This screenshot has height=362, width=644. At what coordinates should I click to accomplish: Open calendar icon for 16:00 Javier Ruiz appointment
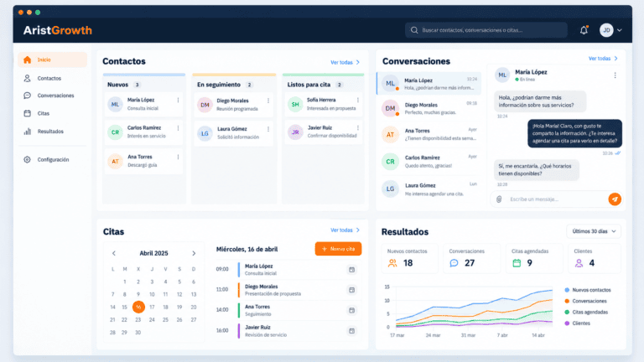click(351, 331)
